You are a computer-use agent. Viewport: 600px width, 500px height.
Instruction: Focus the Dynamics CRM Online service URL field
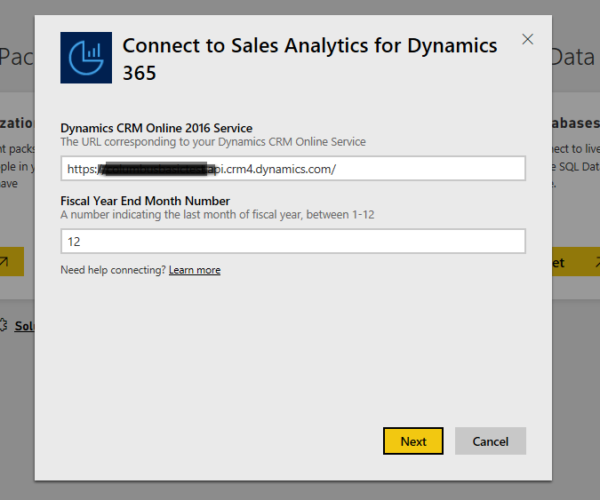293,168
